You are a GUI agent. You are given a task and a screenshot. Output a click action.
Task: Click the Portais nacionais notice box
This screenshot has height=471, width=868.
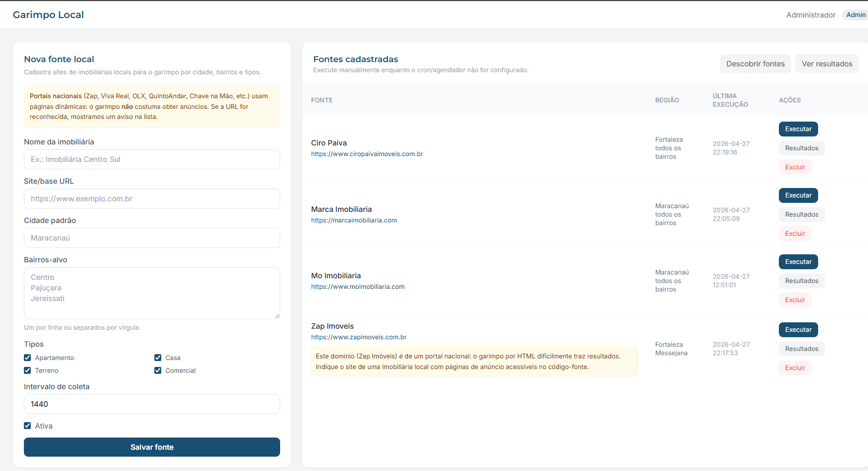coord(152,106)
